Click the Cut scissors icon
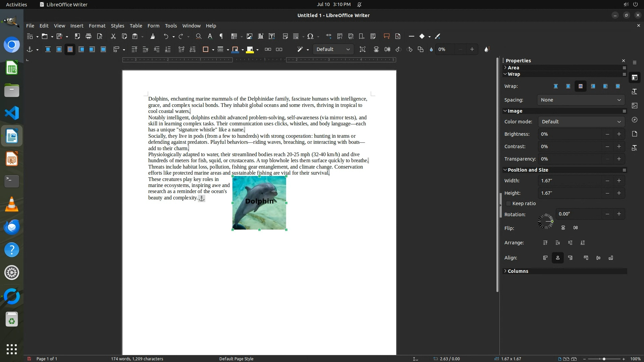This screenshot has height=362, width=644. pos(113,36)
